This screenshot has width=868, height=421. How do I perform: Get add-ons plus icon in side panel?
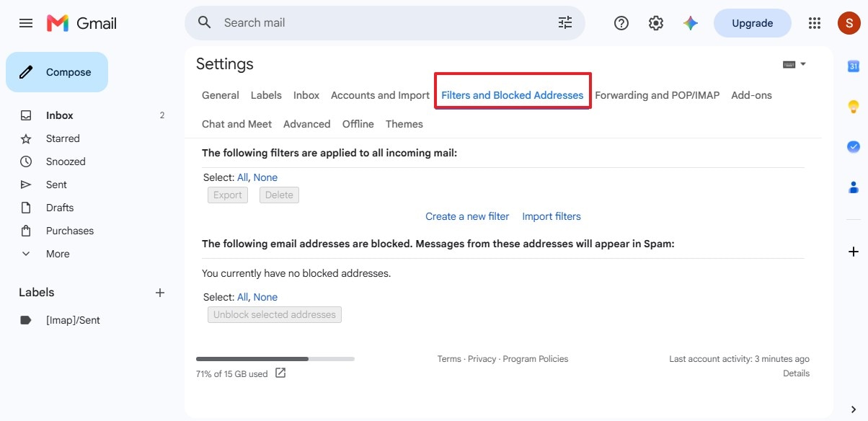tap(854, 252)
